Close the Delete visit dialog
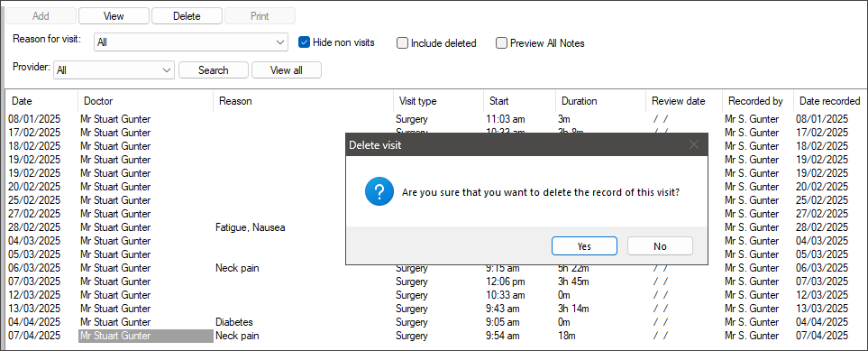This screenshot has width=868, height=351. [694, 145]
